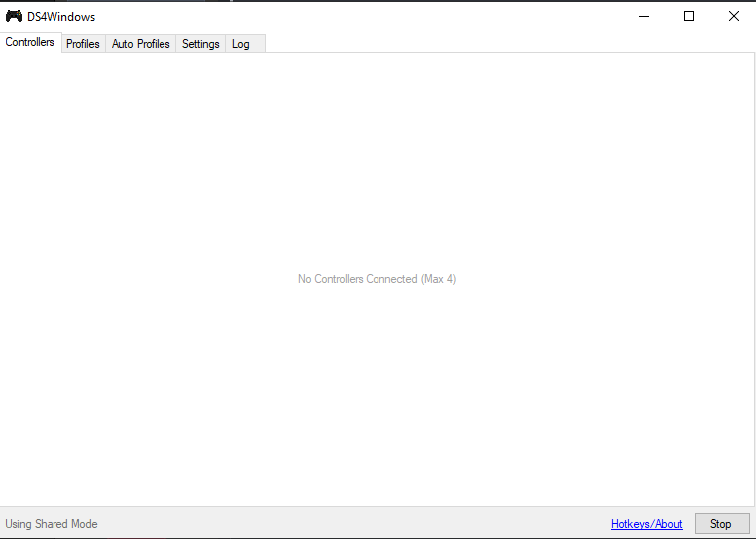Screen dimensions: 756x539
Task: Click the Stop button
Action: coord(721,524)
